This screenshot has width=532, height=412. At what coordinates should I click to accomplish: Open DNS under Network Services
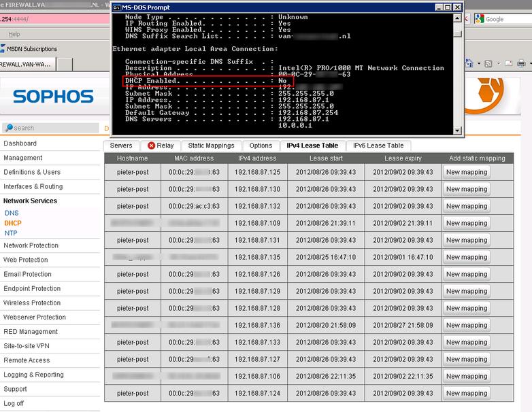(12, 213)
